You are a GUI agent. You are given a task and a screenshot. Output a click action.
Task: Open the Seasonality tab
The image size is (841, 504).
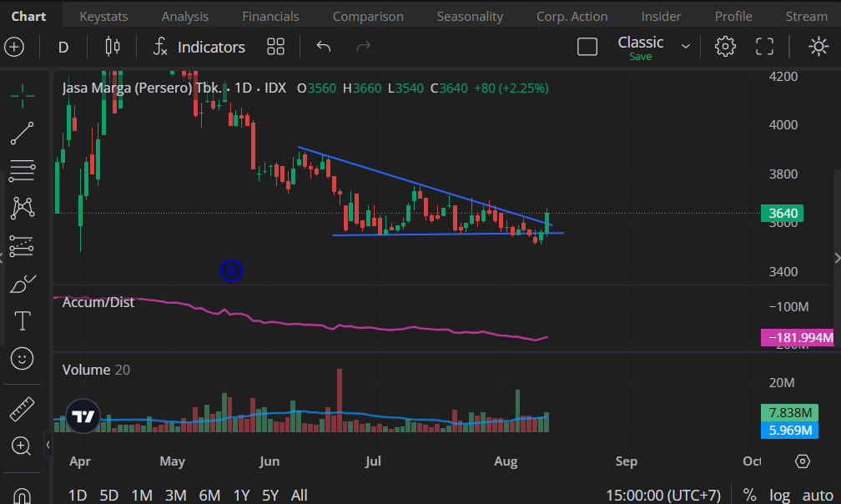470,17
